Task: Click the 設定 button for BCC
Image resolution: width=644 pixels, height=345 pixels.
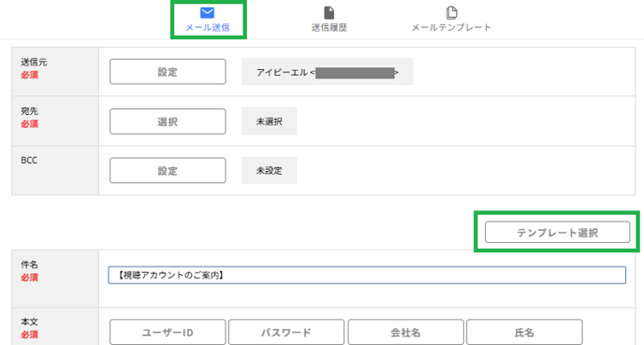Action: click(168, 170)
